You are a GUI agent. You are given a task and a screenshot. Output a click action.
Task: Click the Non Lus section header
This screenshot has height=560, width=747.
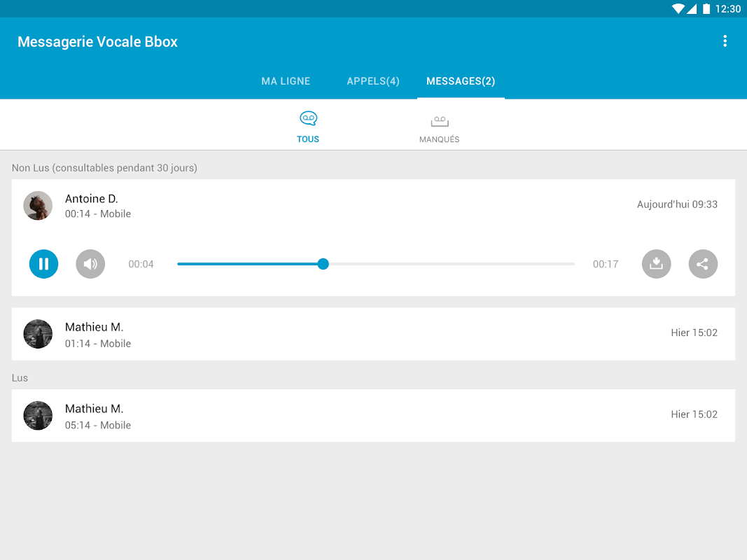coord(104,167)
